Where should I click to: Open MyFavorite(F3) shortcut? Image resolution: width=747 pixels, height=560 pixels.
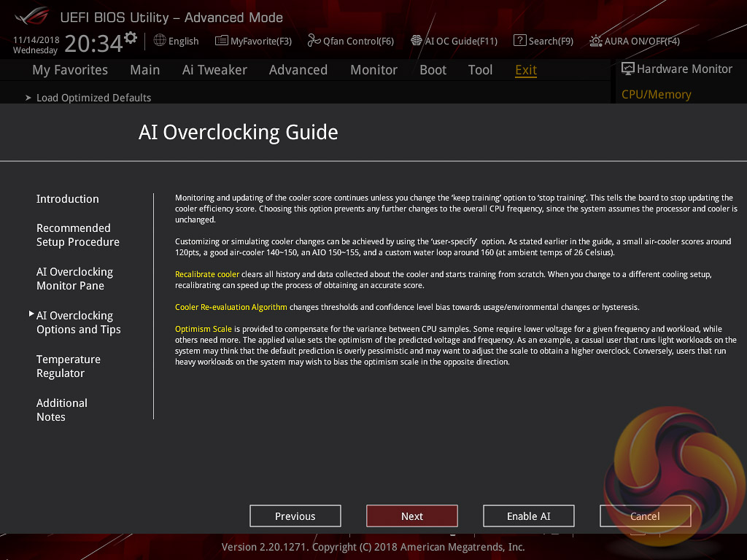[x=261, y=42]
